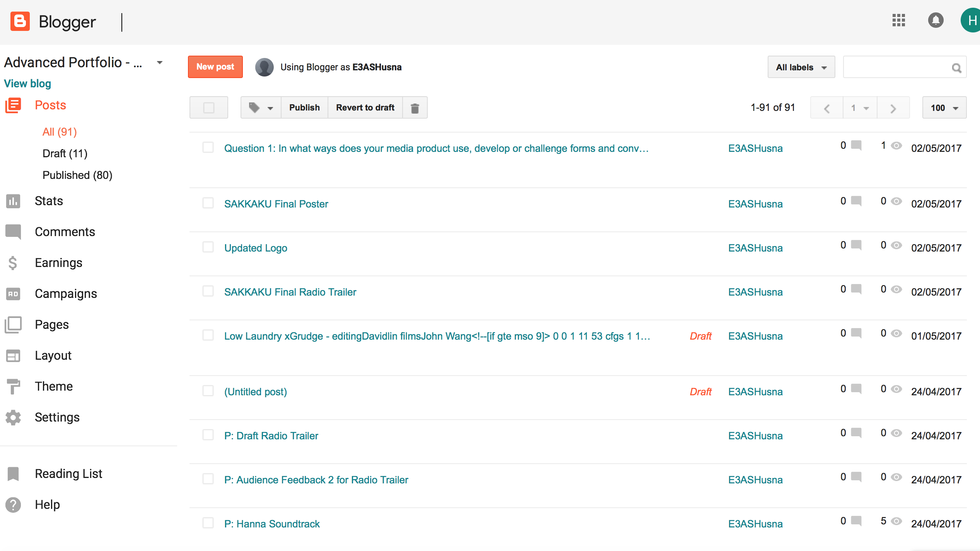Click the E3ASHusna profile picture
Image resolution: width=980 pixels, height=551 pixels.
(265, 67)
